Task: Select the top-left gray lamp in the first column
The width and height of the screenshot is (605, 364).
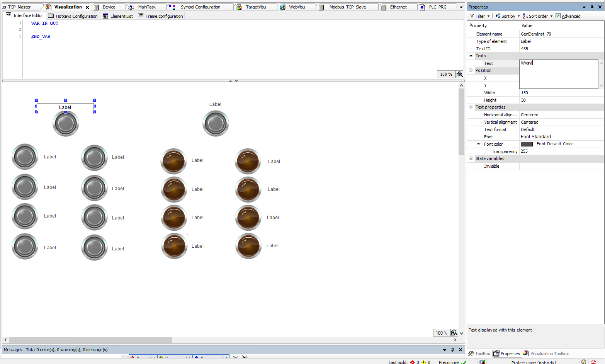Action: click(x=25, y=156)
